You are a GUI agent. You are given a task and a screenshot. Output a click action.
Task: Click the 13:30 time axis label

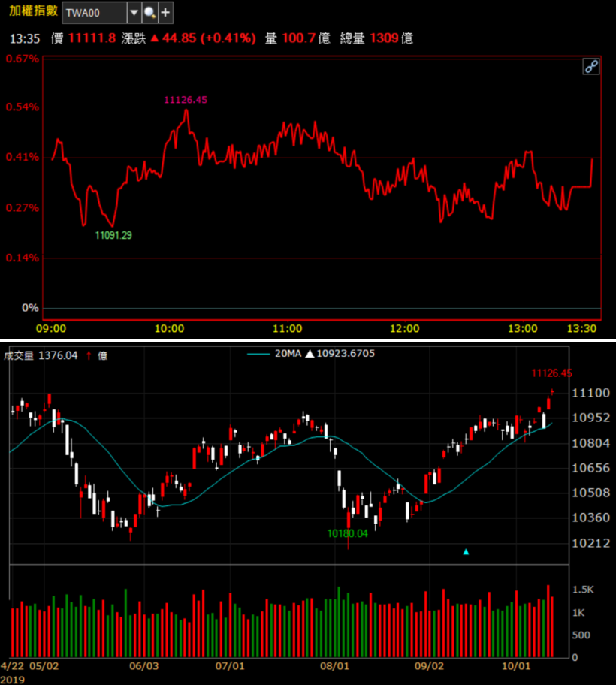(x=581, y=329)
